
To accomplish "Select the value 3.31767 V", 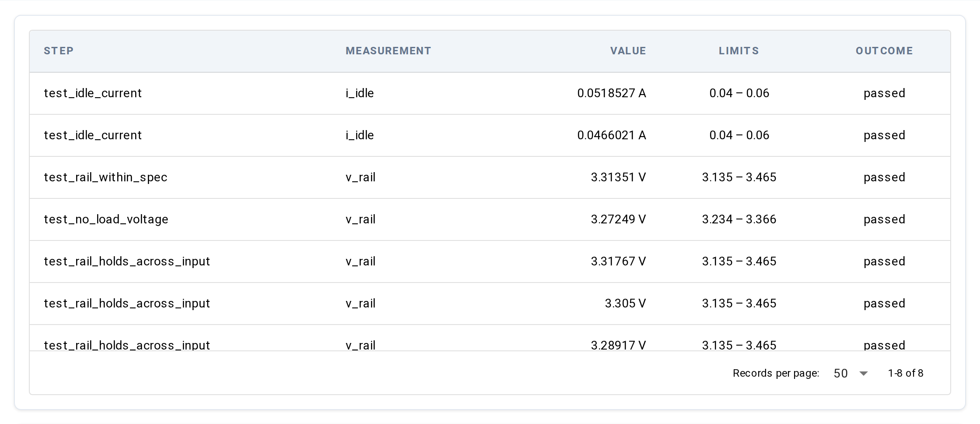I will pos(618,261).
